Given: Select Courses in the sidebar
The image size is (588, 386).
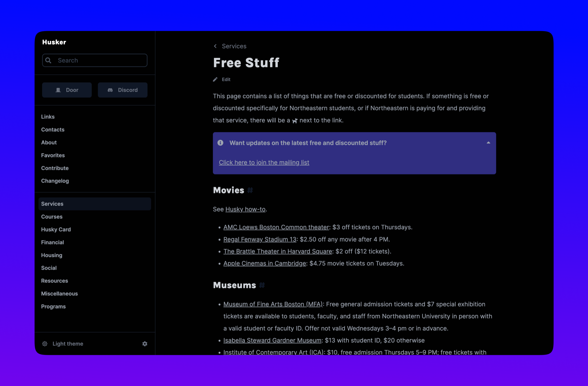Looking at the screenshot, I should pyautogui.click(x=52, y=217).
